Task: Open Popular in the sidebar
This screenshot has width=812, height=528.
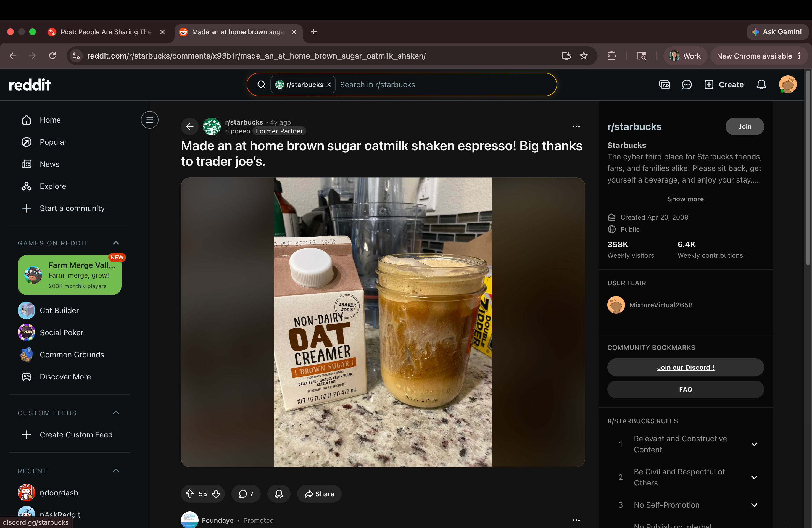Action: [70, 142]
